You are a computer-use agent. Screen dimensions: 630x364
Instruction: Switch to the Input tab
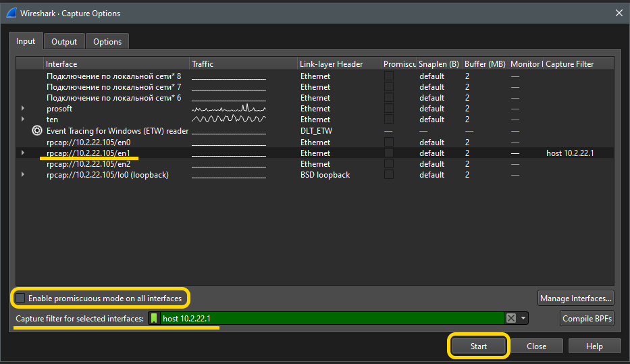(26, 41)
